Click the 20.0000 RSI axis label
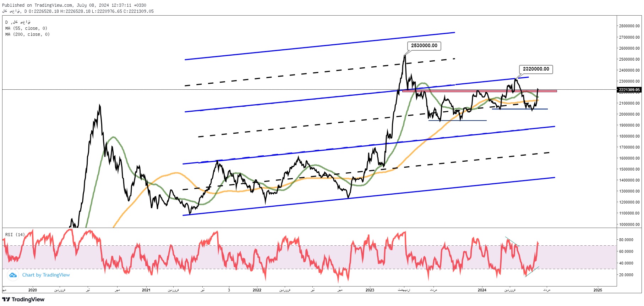 [626, 275]
